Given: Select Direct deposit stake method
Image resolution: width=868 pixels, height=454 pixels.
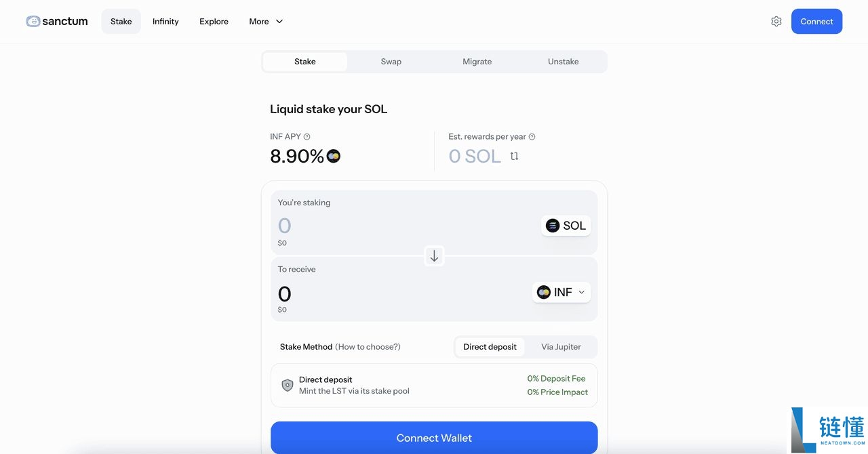Looking at the screenshot, I should (x=490, y=347).
